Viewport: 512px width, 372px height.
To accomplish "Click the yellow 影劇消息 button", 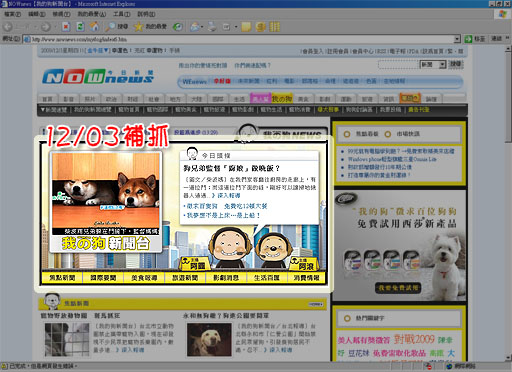I will coord(226,278).
